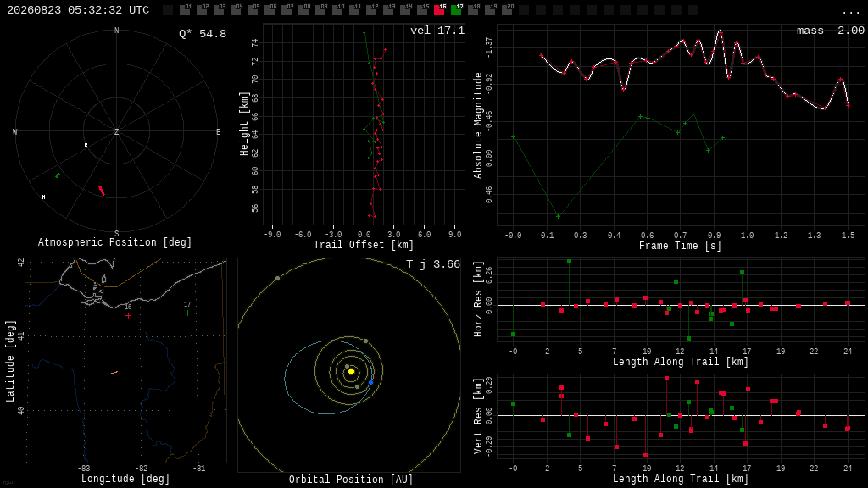868x488 pixels.
Task: Click the 'T_j 3.66' label
Action: click(433, 264)
